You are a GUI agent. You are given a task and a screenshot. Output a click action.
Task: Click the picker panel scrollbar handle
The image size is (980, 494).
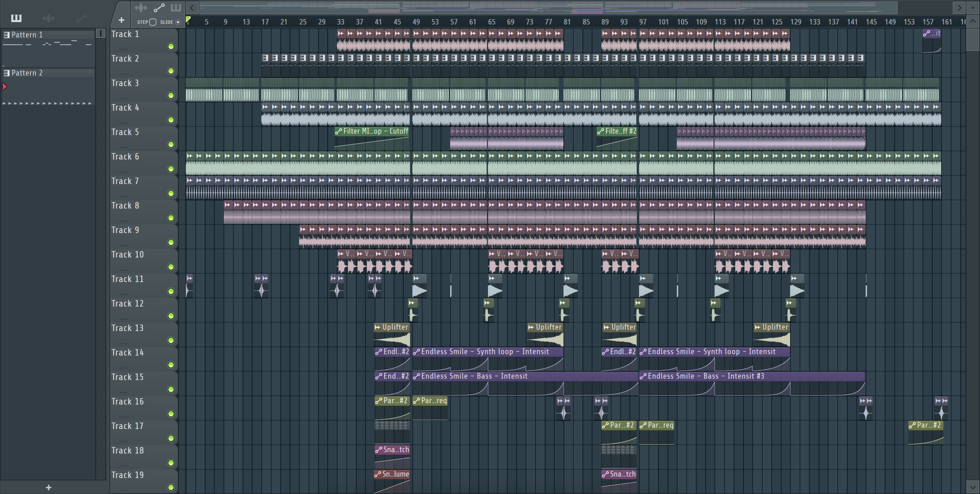point(100,33)
